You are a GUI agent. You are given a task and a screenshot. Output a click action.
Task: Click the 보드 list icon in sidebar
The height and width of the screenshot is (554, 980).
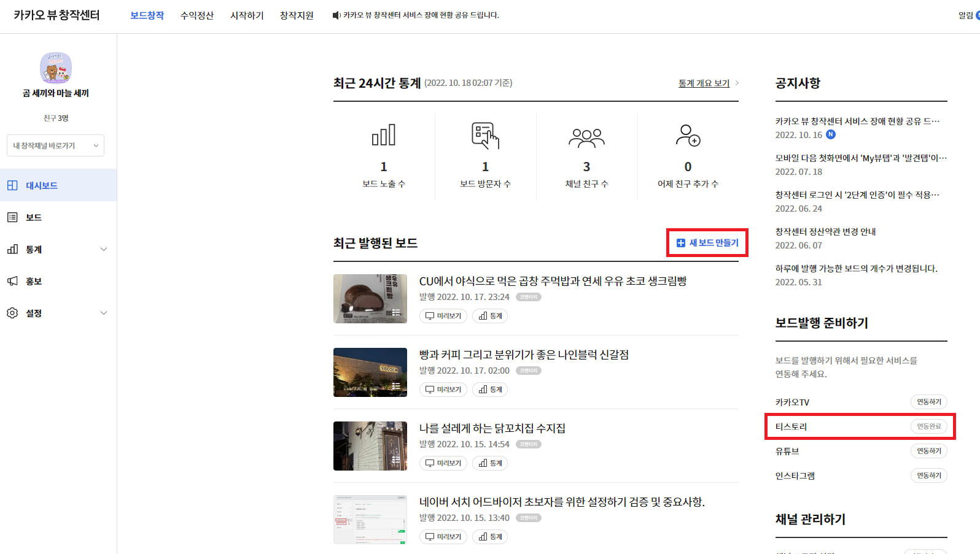[12, 217]
